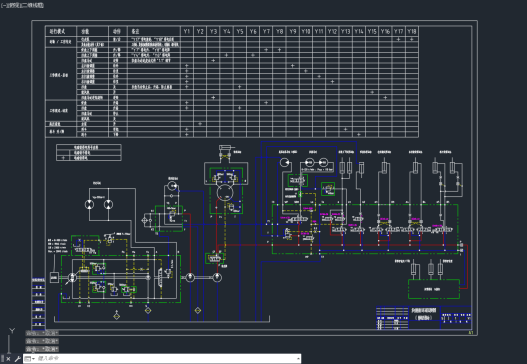
Task: Open the 二维线框 visual style menu
Action: [x=32, y=5]
